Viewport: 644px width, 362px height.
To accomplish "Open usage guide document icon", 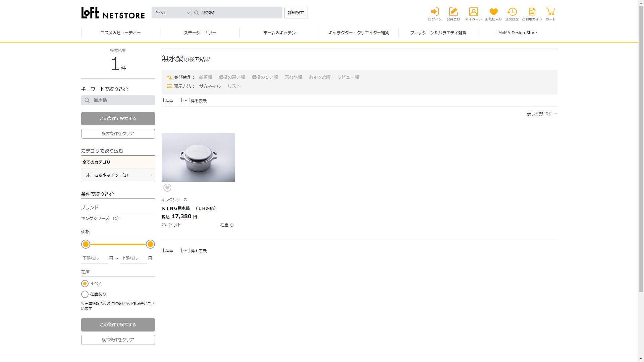I will click(532, 12).
